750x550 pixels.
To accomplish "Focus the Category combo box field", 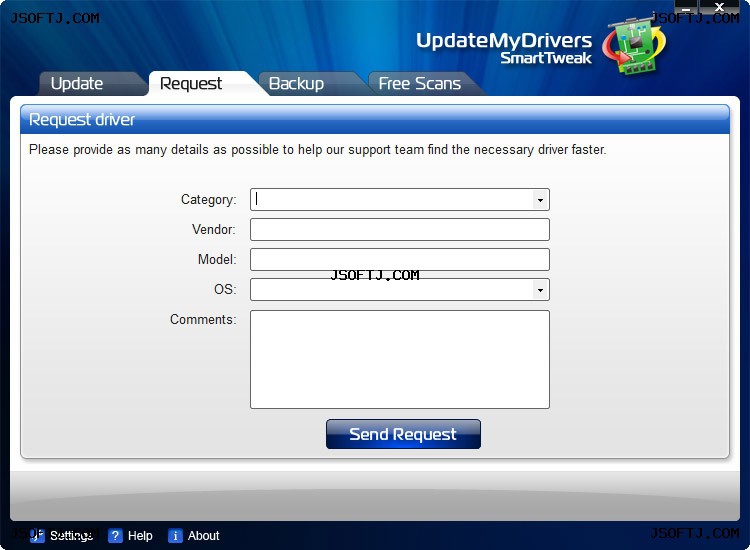I will pos(399,199).
